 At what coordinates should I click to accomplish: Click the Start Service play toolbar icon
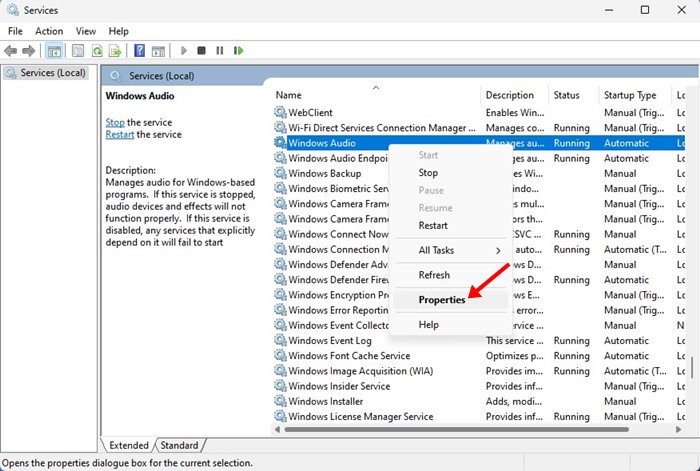[x=183, y=50]
